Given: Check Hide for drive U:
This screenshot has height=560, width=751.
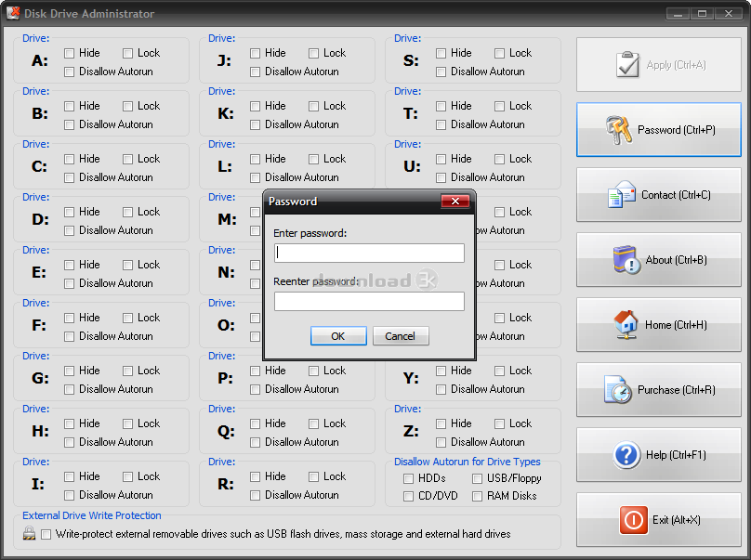Looking at the screenshot, I should [441, 159].
